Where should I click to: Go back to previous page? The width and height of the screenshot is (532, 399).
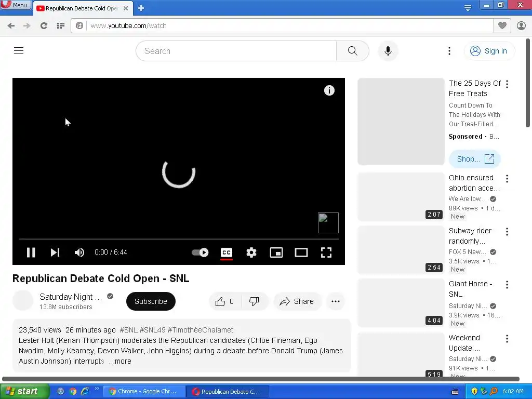(x=11, y=26)
